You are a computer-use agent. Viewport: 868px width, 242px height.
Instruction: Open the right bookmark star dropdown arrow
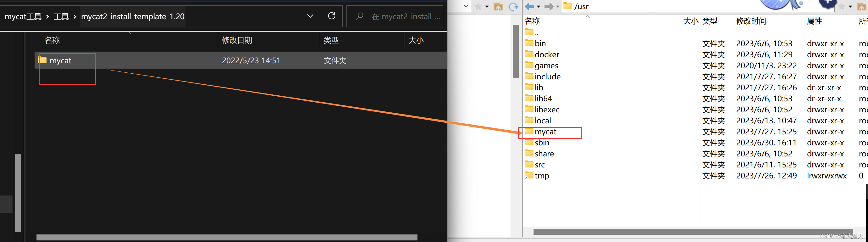(x=850, y=7)
